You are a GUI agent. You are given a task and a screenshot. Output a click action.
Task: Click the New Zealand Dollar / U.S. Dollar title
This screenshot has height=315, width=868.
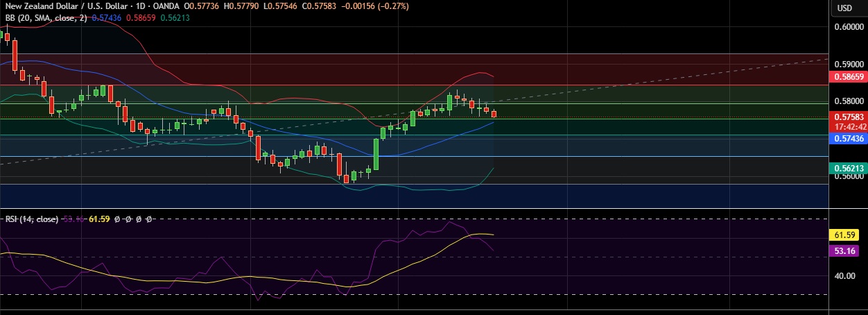67,6
